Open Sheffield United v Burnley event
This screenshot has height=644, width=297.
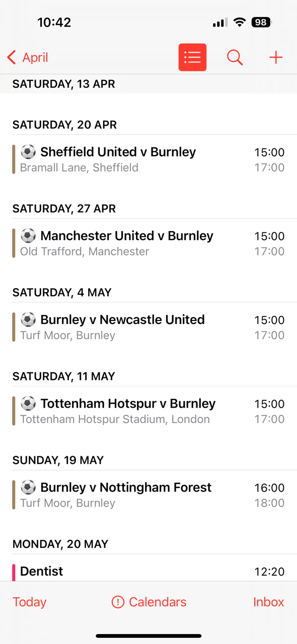[x=148, y=159]
